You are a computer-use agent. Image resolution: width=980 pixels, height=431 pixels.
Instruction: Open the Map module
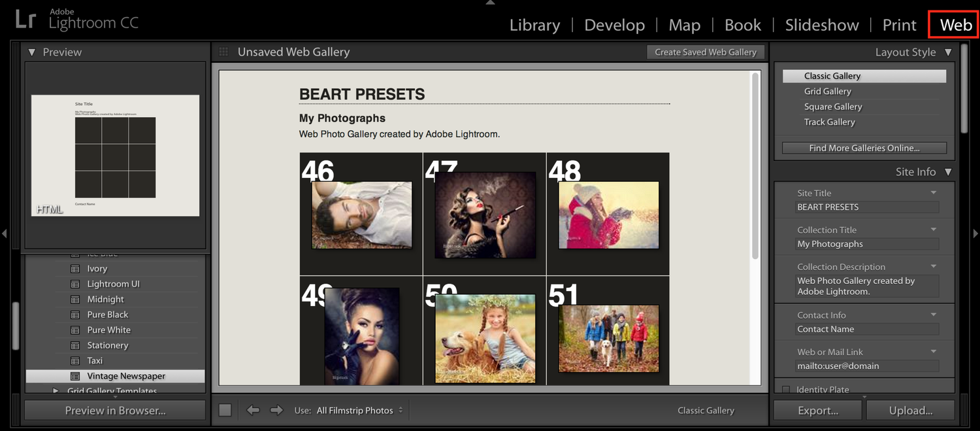click(684, 25)
